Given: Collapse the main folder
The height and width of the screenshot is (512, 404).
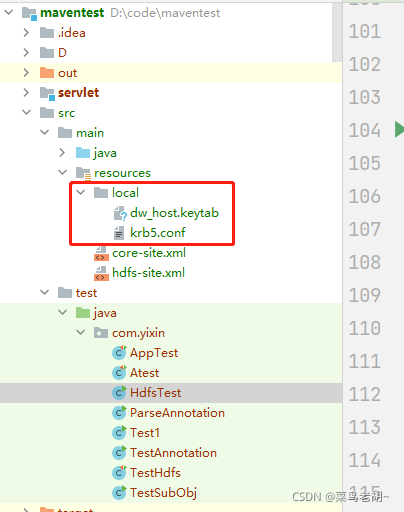Looking at the screenshot, I should (x=44, y=132).
